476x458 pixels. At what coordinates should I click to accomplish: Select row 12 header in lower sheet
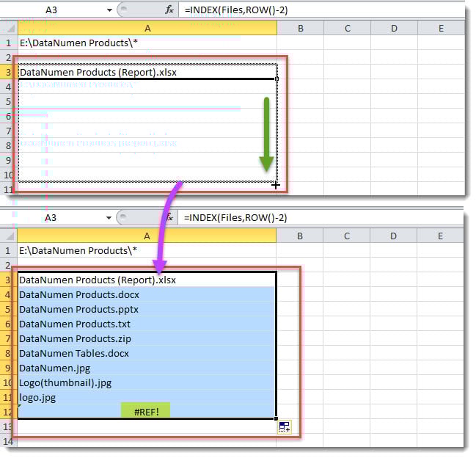pos(8,412)
